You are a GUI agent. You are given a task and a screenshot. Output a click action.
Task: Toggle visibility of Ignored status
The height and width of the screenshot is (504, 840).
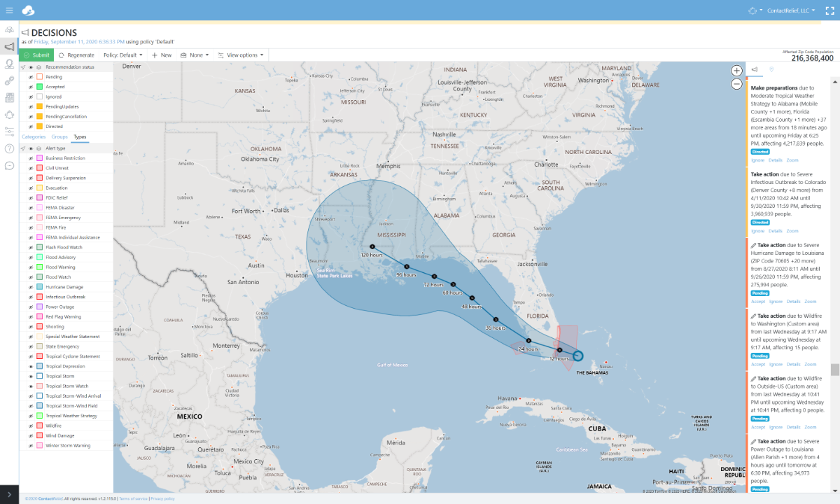coord(30,97)
